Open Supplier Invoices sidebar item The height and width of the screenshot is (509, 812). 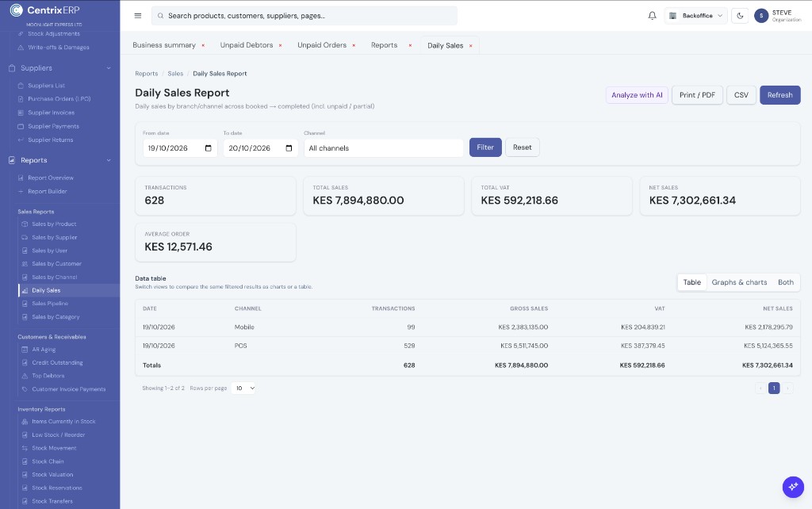coord(51,113)
